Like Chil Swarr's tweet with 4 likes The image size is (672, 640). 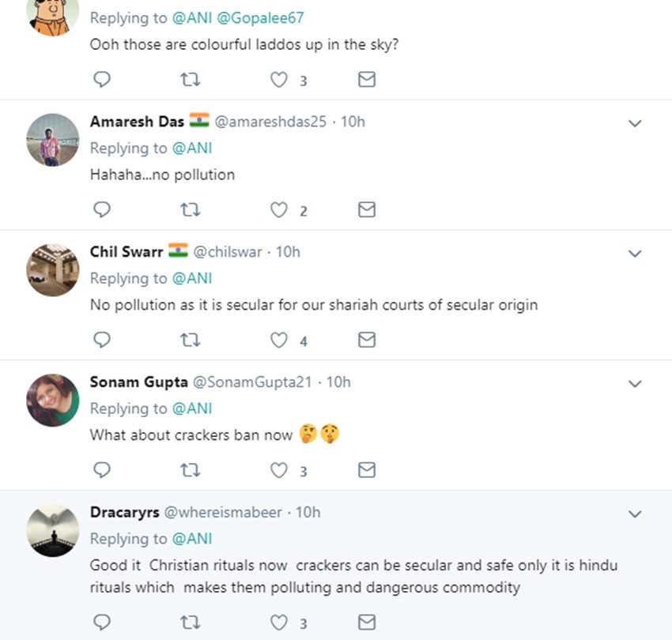[x=278, y=340]
